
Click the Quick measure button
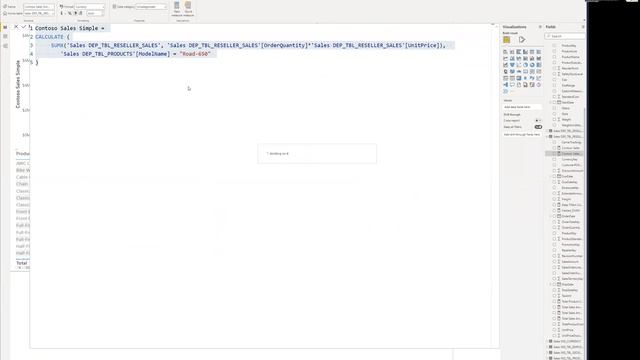(188, 9)
